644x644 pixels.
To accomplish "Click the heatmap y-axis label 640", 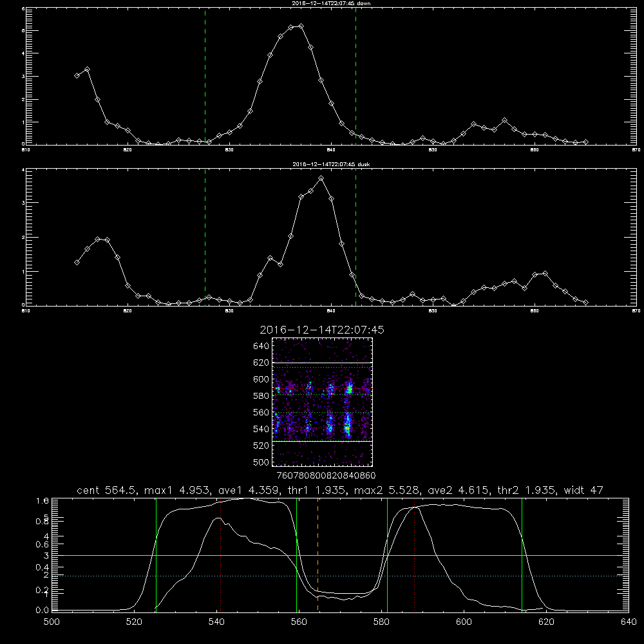I will [x=261, y=346].
